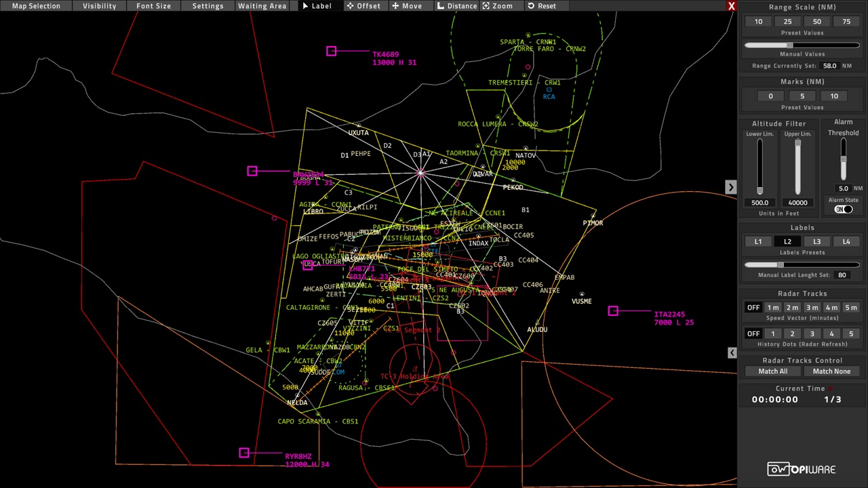The image size is (868, 488).
Task: Click the label length value 80 field
Action: point(842,275)
